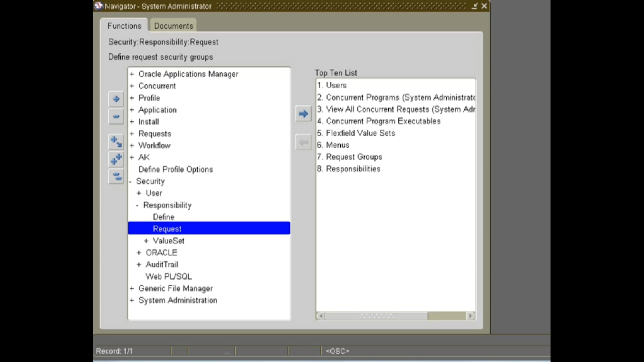Viewport: 644px width, 362px height.
Task: Click the Oracle Applications Manager label
Action: tap(188, 74)
